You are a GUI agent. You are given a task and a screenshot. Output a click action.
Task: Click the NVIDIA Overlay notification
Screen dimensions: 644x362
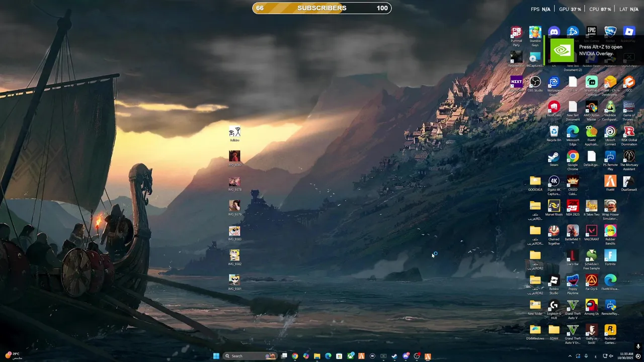pyautogui.click(x=594, y=50)
